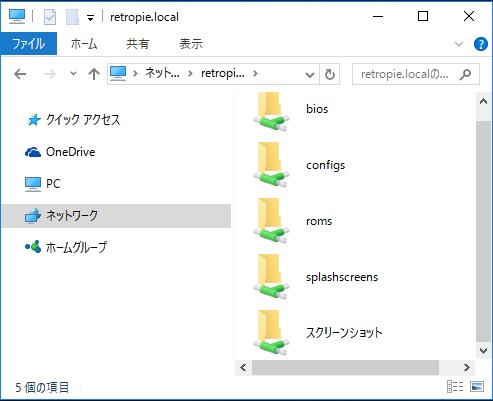
Task: Open the ファイル menu tab
Action: pos(29,43)
